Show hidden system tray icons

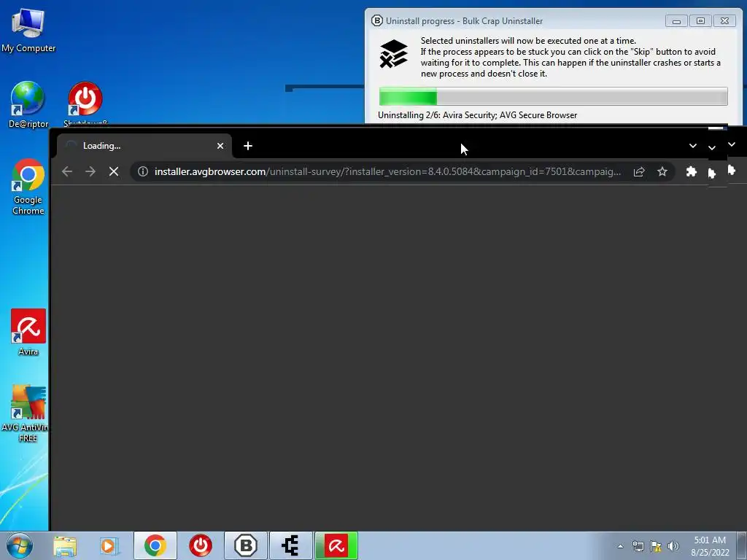tap(620, 546)
